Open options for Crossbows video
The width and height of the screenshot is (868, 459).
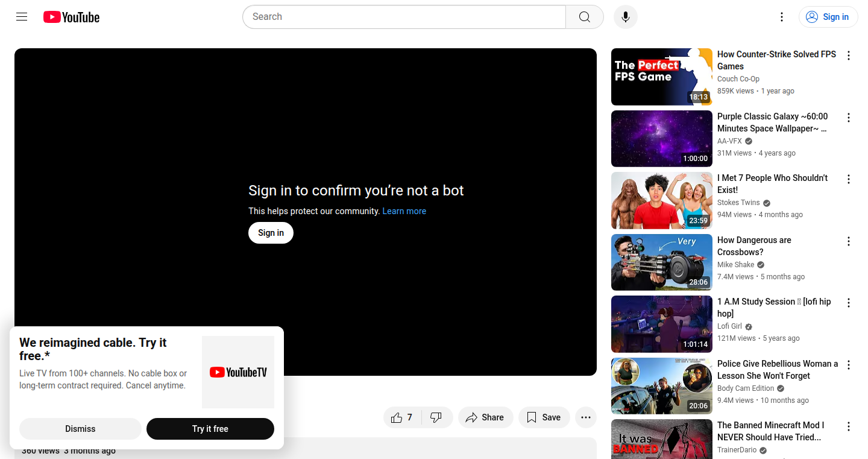pos(849,241)
